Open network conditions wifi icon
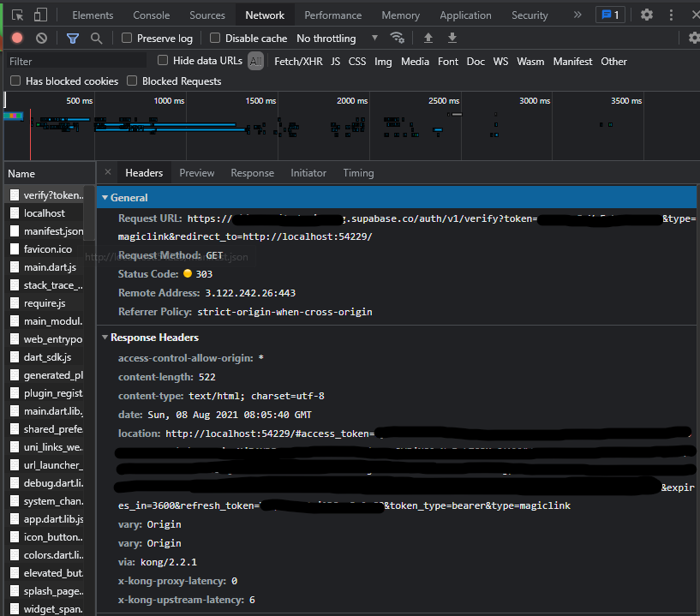700x616 pixels. point(397,38)
